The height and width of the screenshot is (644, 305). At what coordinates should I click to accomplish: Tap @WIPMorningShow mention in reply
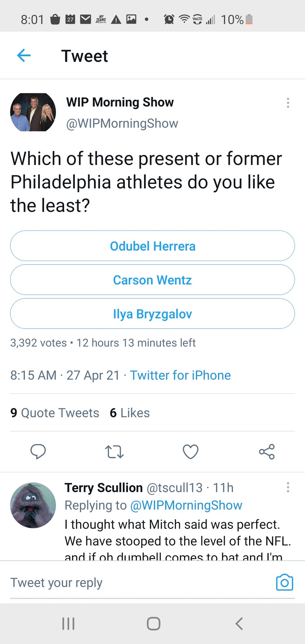click(186, 505)
